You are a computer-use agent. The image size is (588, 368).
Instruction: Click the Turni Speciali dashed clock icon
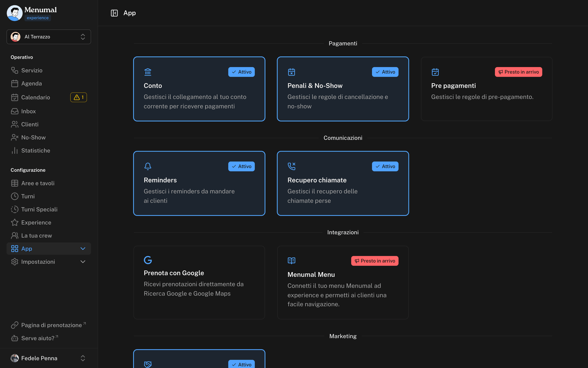click(15, 209)
